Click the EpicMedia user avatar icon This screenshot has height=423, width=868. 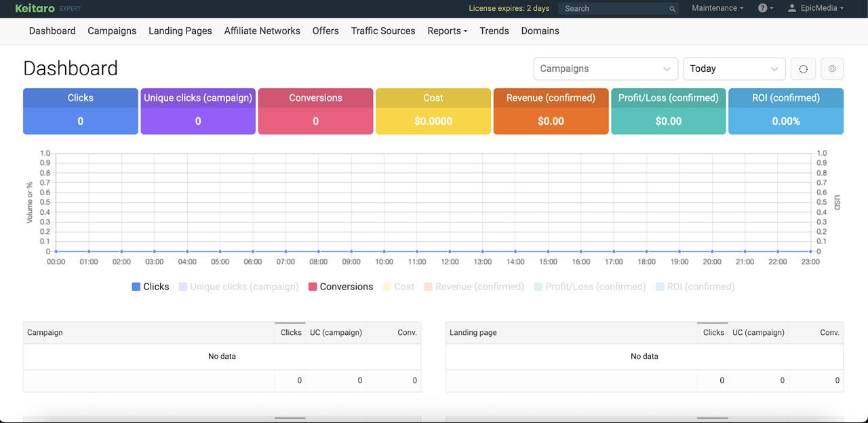(x=792, y=8)
